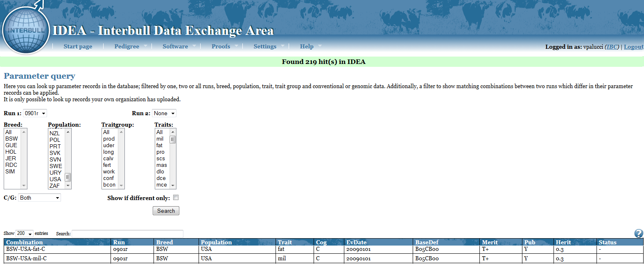The width and height of the screenshot is (644, 264).
Task: Select HOL in the Breed list
Action: click(11, 152)
